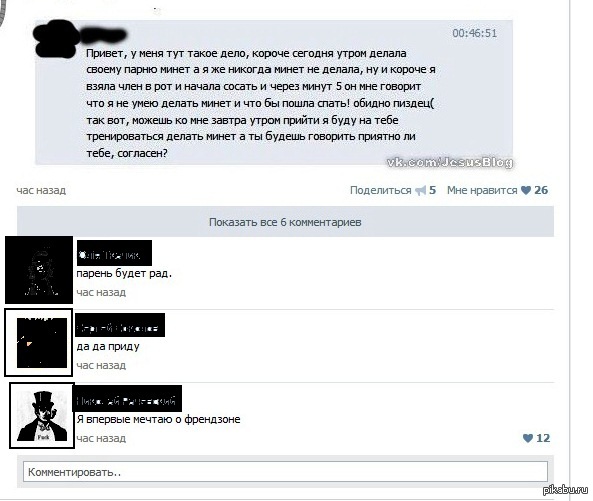The image size is (593, 501).
Task: Open the first commenter's redacted name link
Action: (114, 253)
